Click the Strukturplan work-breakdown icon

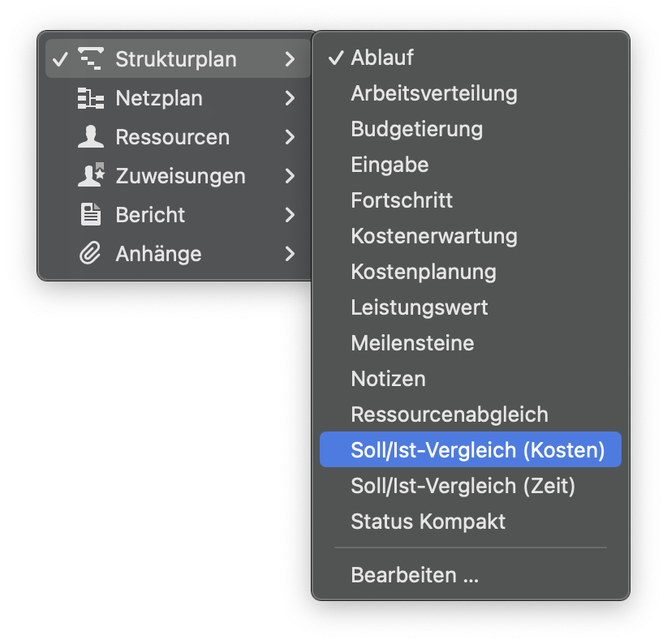[92, 58]
